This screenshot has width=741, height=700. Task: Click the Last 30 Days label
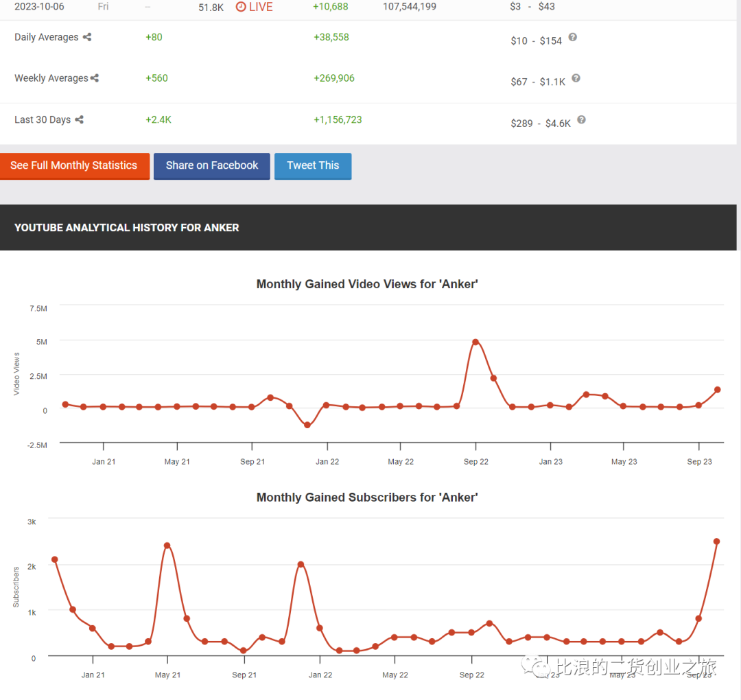[43, 119]
